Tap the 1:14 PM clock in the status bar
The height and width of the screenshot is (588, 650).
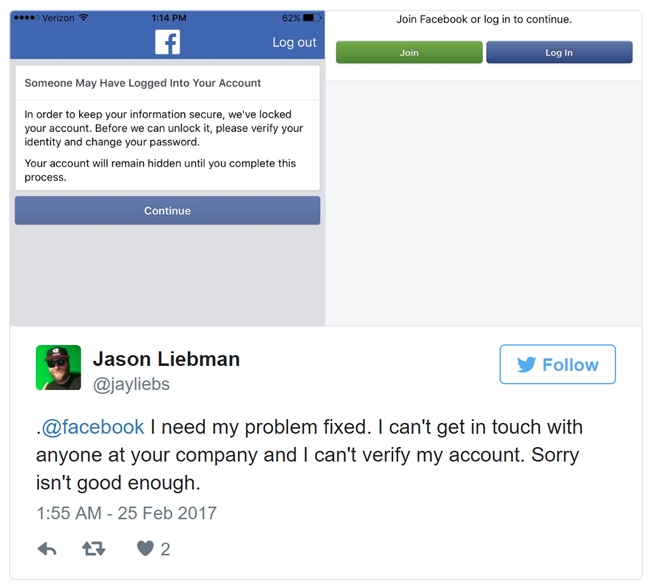tap(168, 18)
